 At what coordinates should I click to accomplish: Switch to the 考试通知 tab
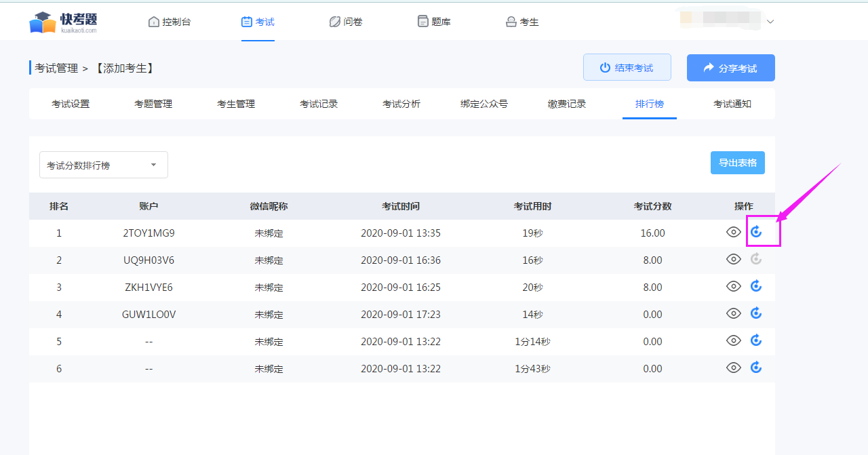point(732,104)
